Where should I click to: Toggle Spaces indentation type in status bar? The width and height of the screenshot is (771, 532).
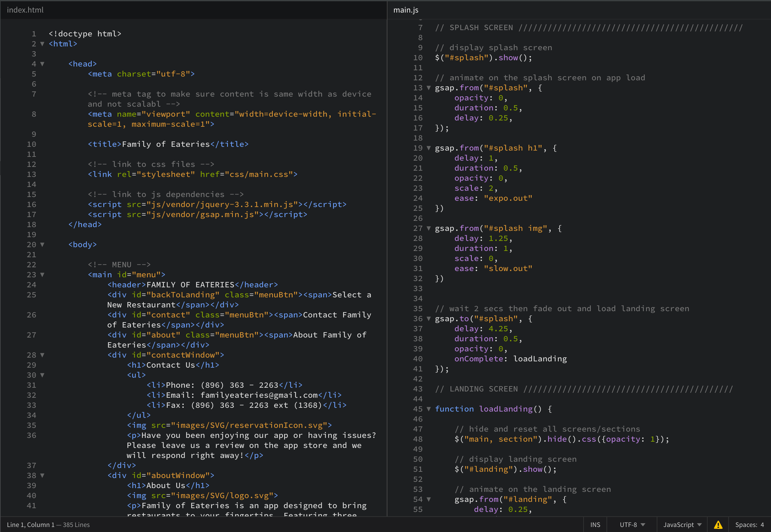[x=746, y=525]
